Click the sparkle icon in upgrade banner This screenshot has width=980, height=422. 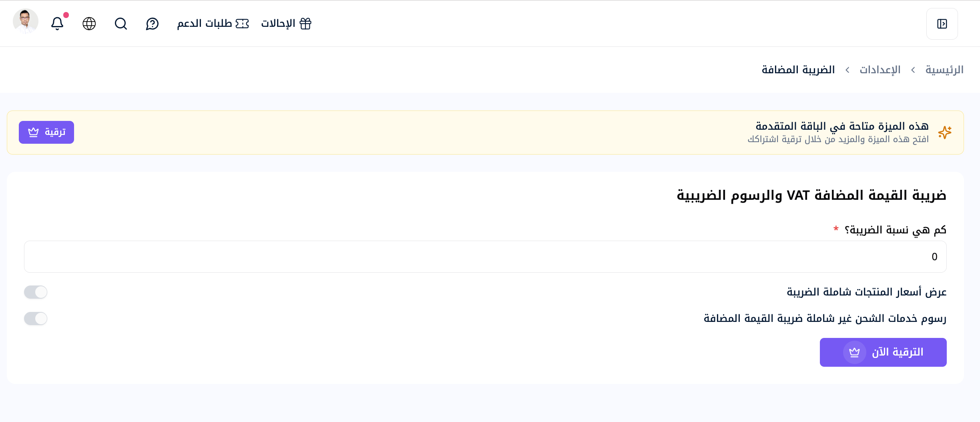tap(945, 133)
